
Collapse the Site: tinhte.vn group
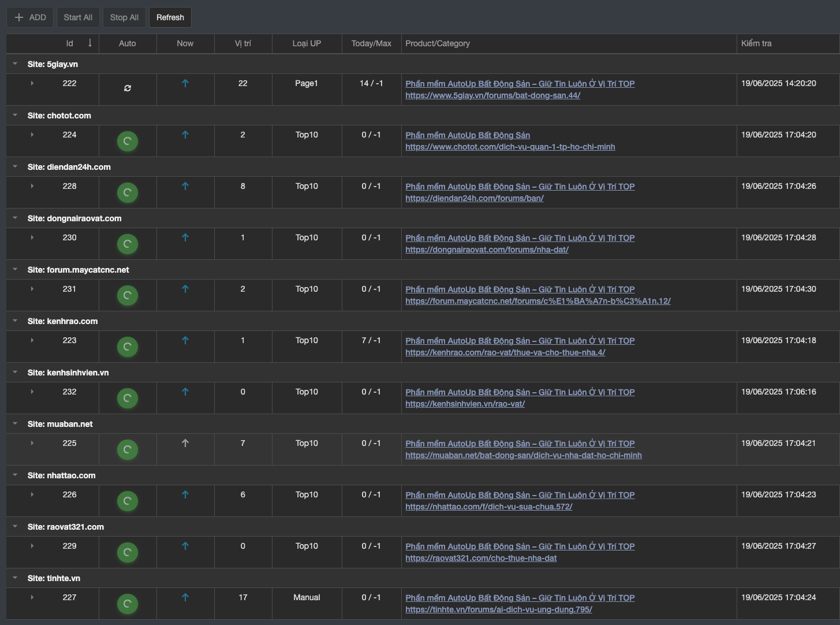[x=16, y=578]
